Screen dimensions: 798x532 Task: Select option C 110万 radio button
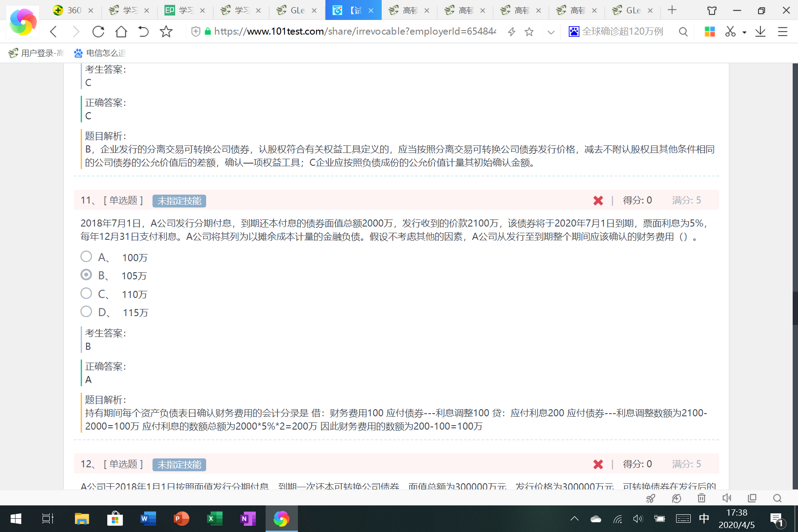click(x=86, y=293)
